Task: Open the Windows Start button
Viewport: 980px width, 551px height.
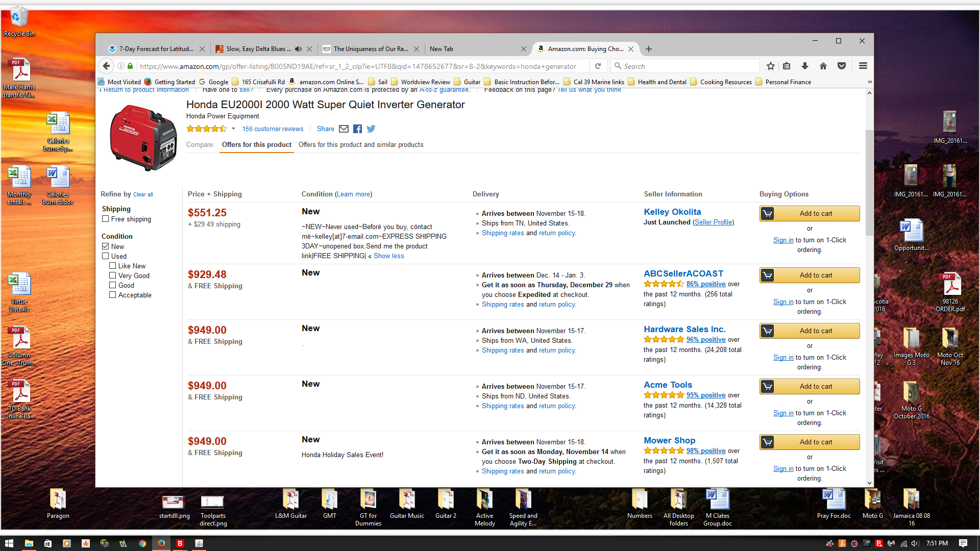Action: pos(9,543)
